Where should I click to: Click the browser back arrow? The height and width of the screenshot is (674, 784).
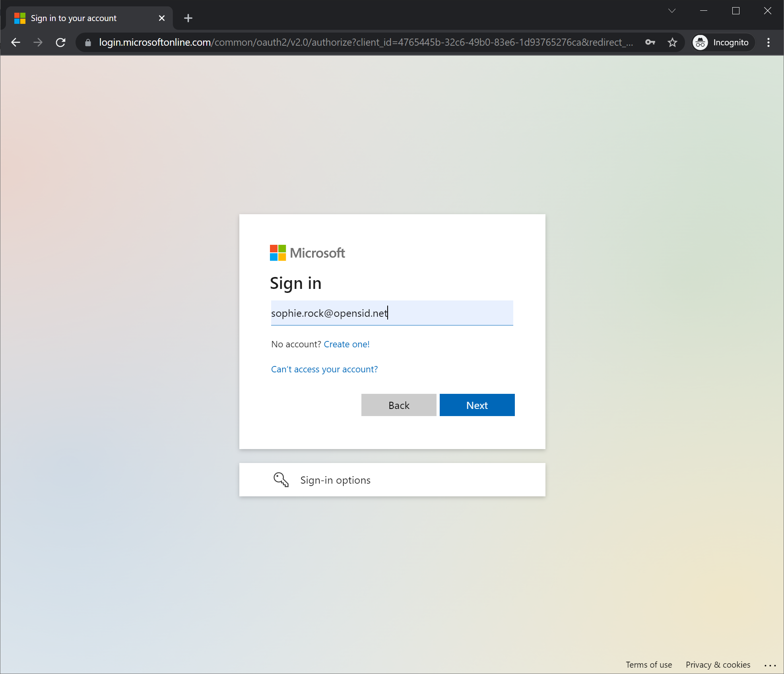pyautogui.click(x=16, y=43)
